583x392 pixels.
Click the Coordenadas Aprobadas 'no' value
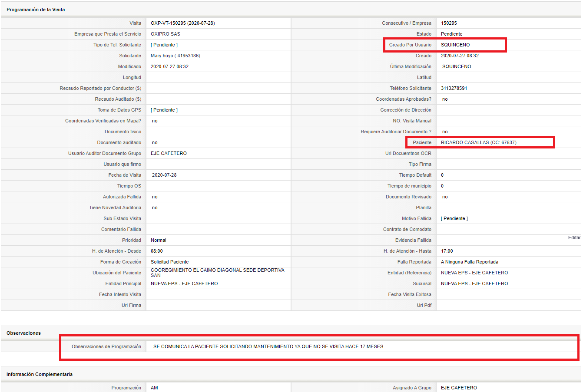click(445, 99)
